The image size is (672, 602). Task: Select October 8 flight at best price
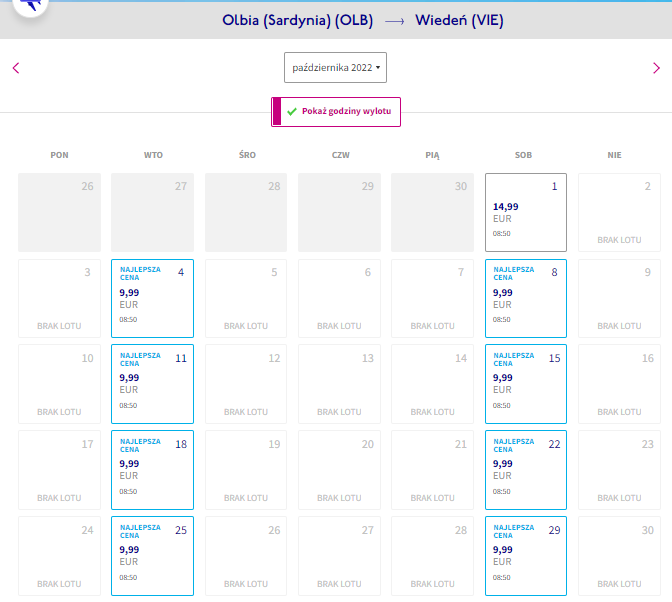(526, 298)
